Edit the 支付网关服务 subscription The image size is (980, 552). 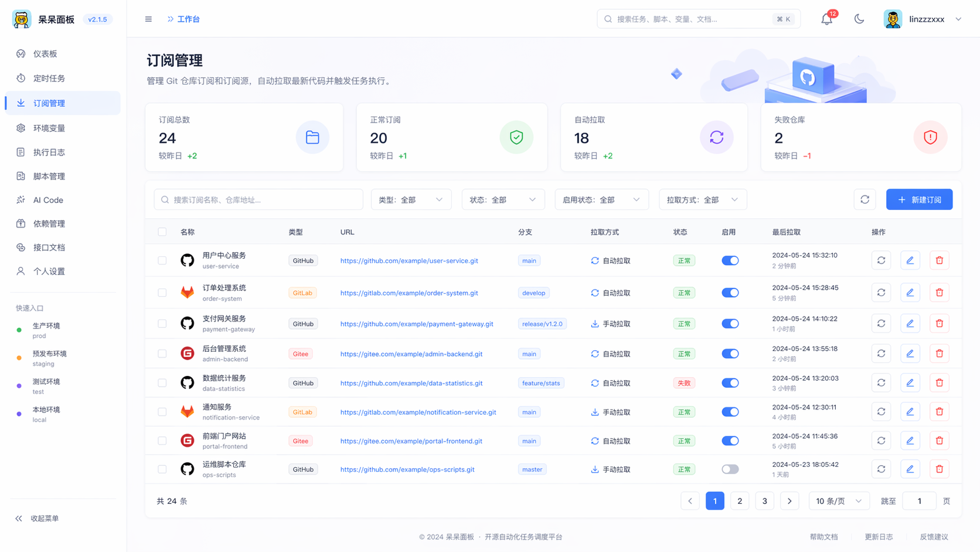point(910,323)
